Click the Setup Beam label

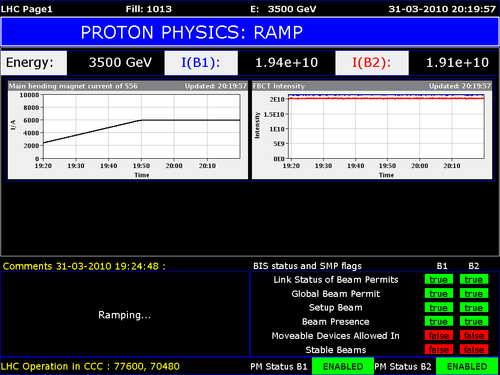pos(336,308)
